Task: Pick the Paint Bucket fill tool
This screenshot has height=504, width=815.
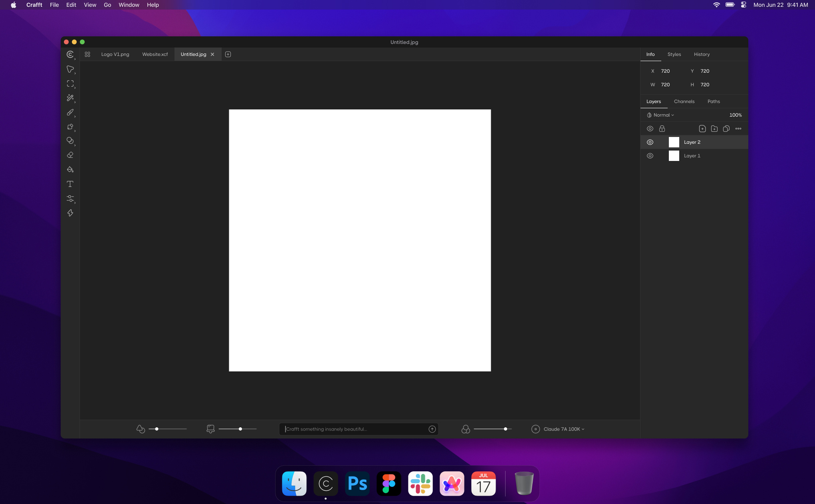Action: point(70,169)
